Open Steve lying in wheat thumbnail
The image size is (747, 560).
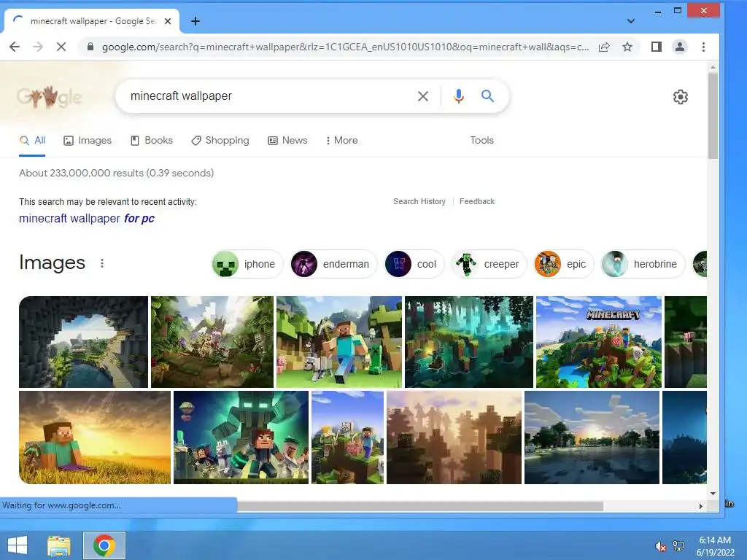pyautogui.click(x=95, y=437)
